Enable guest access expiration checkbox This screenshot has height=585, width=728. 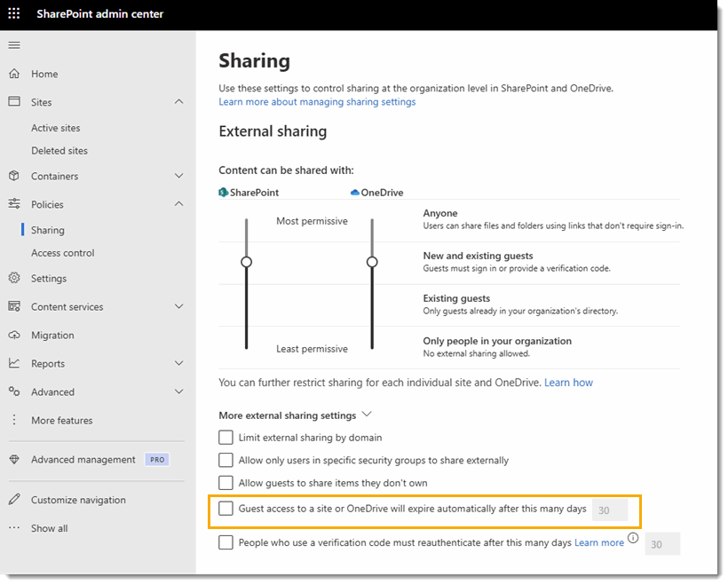[226, 509]
